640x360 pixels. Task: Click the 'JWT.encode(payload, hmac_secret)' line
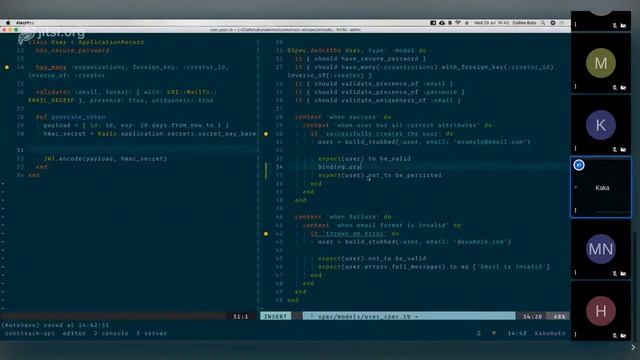pyautogui.click(x=105, y=158)
